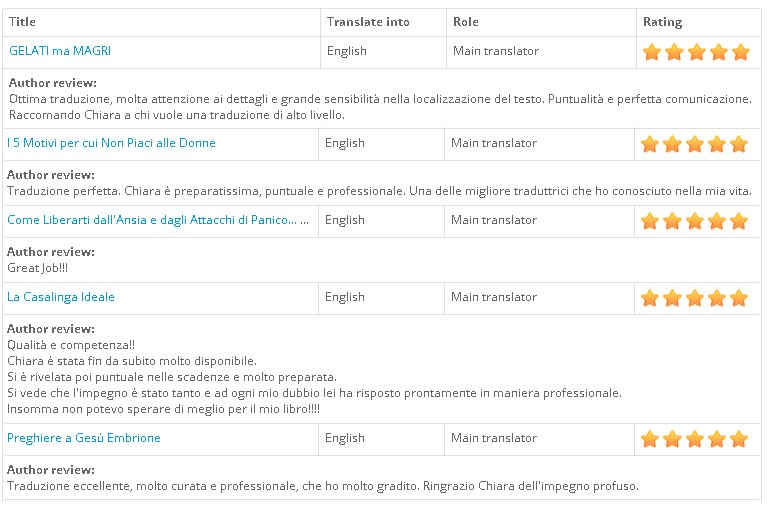Image resolution: width=771 pixels, height=505 pixels.
Task: Open La Casalinga Ideale book link
Action: point(61,297)
